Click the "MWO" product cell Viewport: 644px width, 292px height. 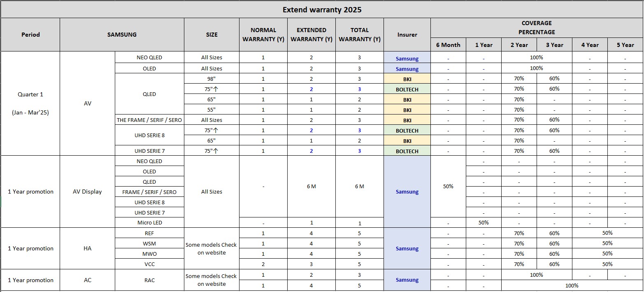coord(149,254)
